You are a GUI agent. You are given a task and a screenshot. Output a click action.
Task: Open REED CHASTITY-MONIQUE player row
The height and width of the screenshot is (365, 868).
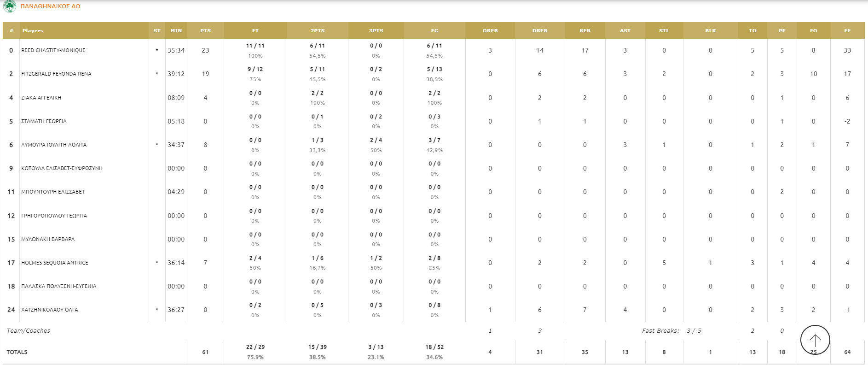(x=434, y=50)
